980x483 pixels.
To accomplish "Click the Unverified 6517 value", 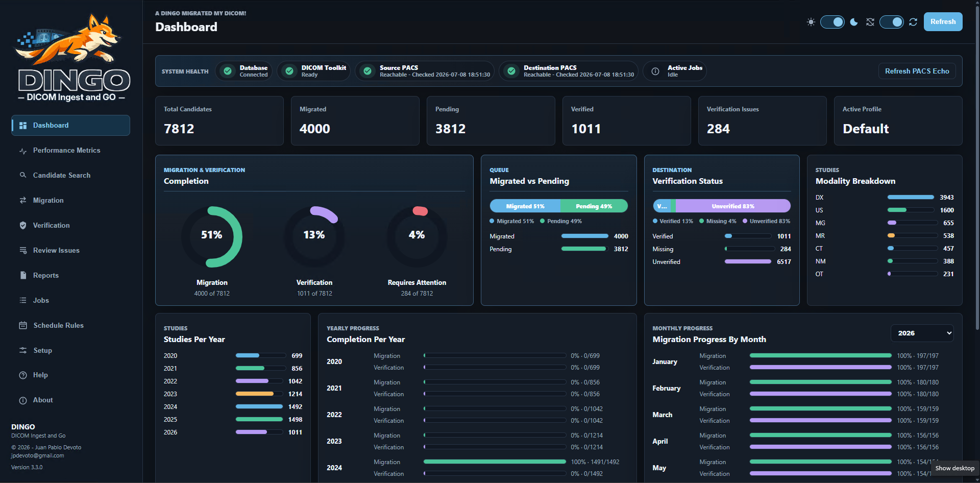I will click(x=784, y=262).
